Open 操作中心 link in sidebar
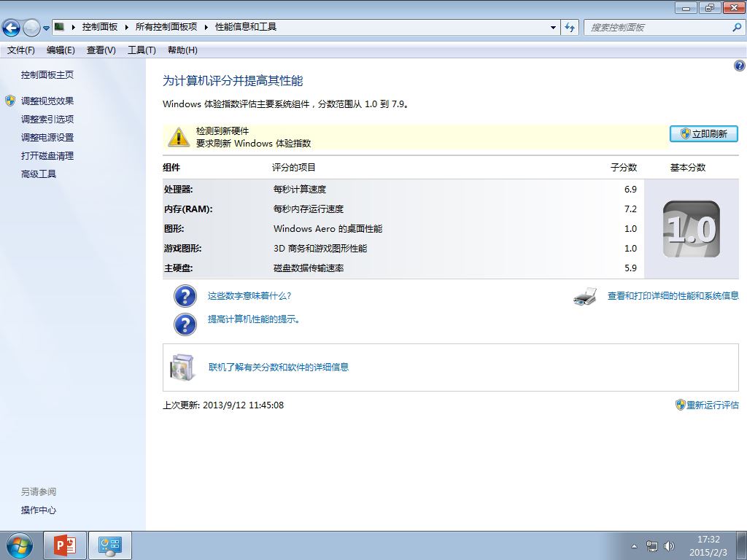Screen dimensions: 747x560 (39, 510)
